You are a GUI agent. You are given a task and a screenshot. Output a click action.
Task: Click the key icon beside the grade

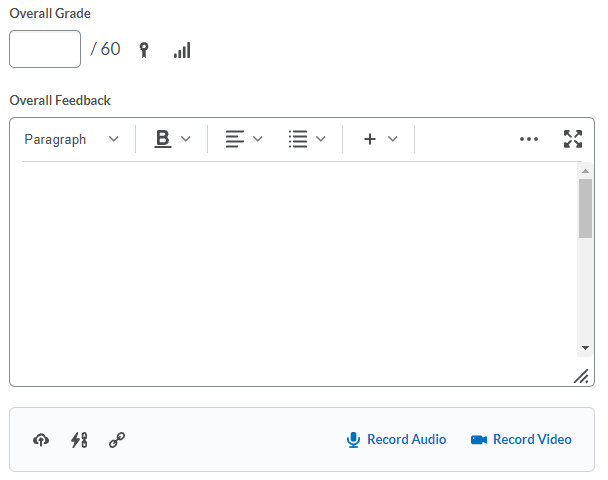pyautogui.click(x=144, y=50)
